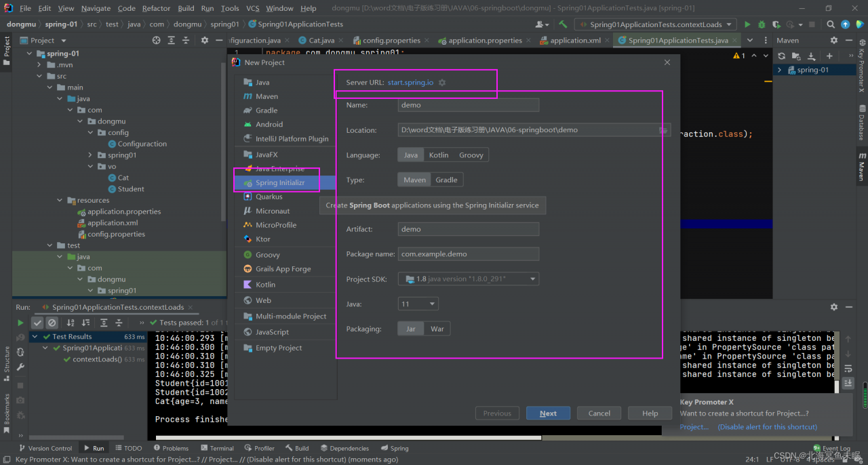Click collapse all icon in Run toolbar
Screen dimensions: 868x465
[x=119, y=323]
